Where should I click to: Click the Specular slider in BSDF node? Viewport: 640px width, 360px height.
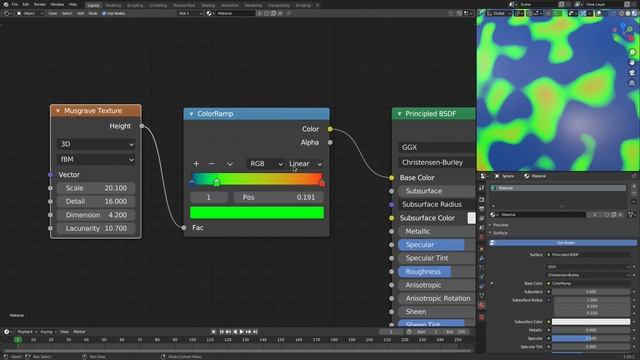coord(437,245)
